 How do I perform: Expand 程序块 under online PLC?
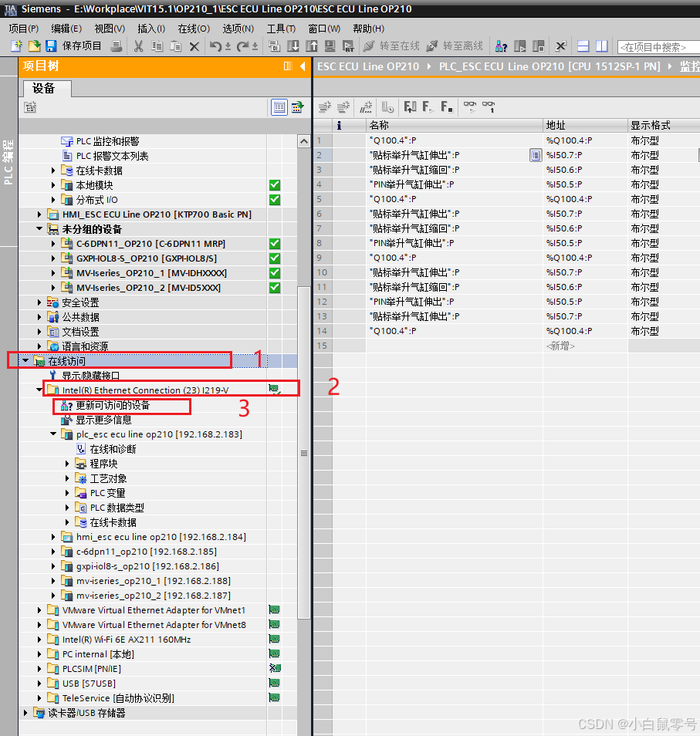[67, 464]
